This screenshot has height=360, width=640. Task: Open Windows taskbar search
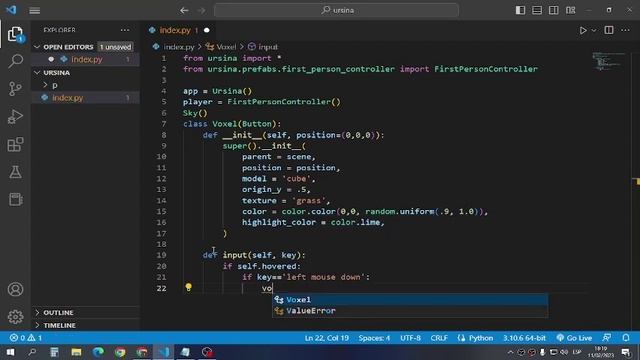pos(32,352)
